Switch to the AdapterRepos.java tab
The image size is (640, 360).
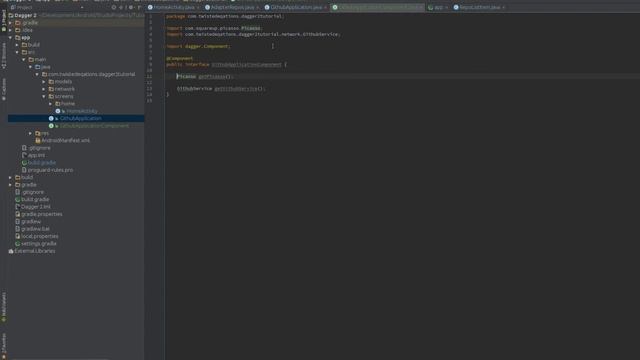coord(232,7)
